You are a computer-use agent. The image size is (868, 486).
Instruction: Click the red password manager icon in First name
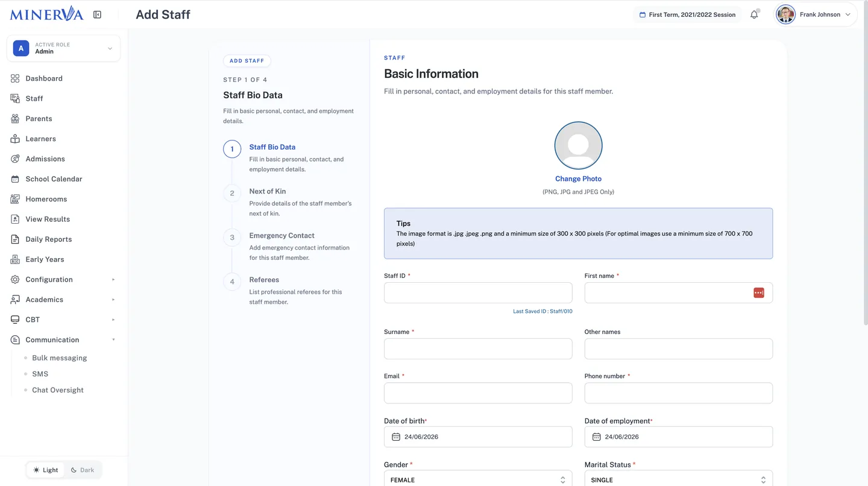pyautogui.click(x=759, y=292)
